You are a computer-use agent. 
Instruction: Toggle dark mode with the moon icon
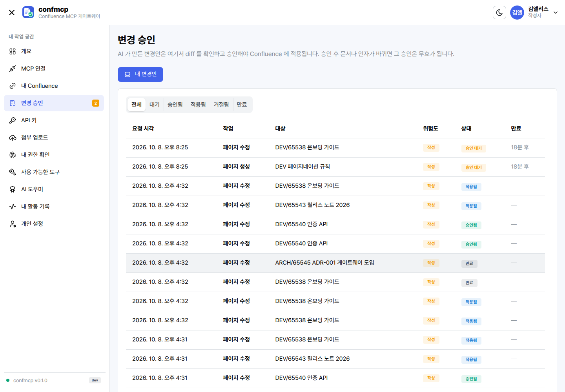499,13
